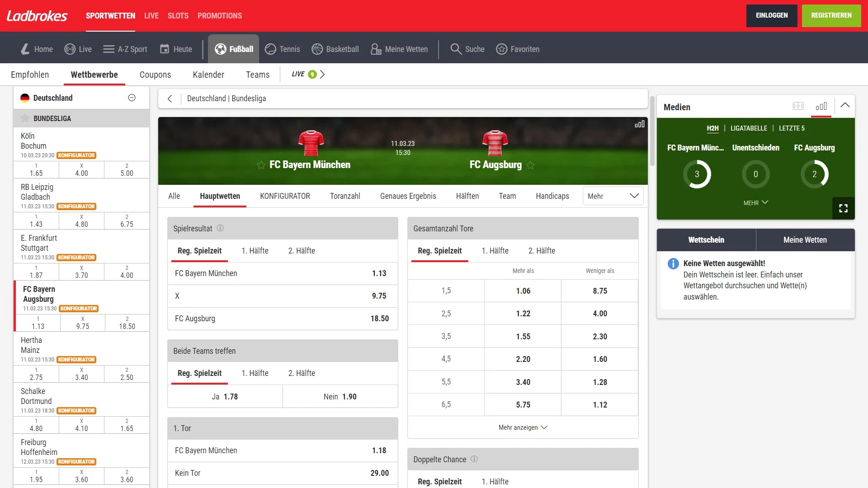Image resolution: width=868 pixels, height=488 pixels.
Task: Show Doppelte Chance info tooltip
Action: pyautogui.click(x=474, y=459)
